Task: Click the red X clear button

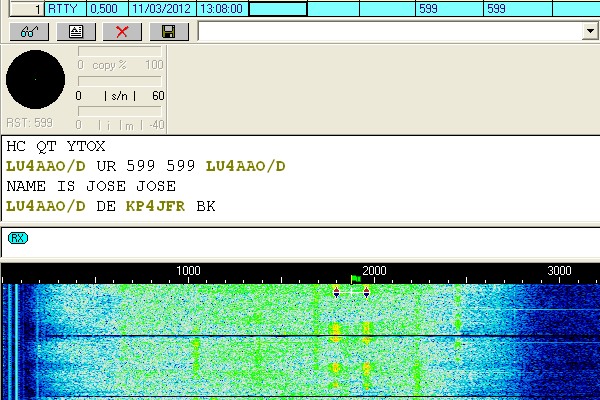Action: (x=122, y=31)
